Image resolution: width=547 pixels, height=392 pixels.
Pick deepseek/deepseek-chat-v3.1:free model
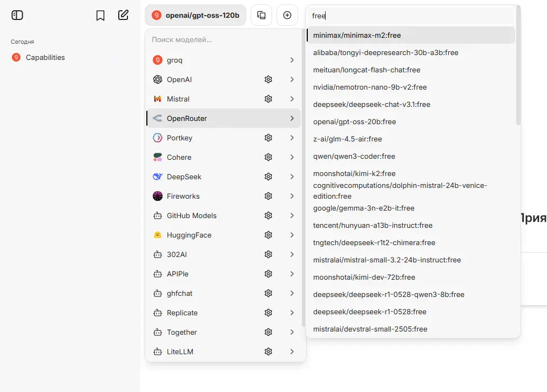click(x=372, y=104)
